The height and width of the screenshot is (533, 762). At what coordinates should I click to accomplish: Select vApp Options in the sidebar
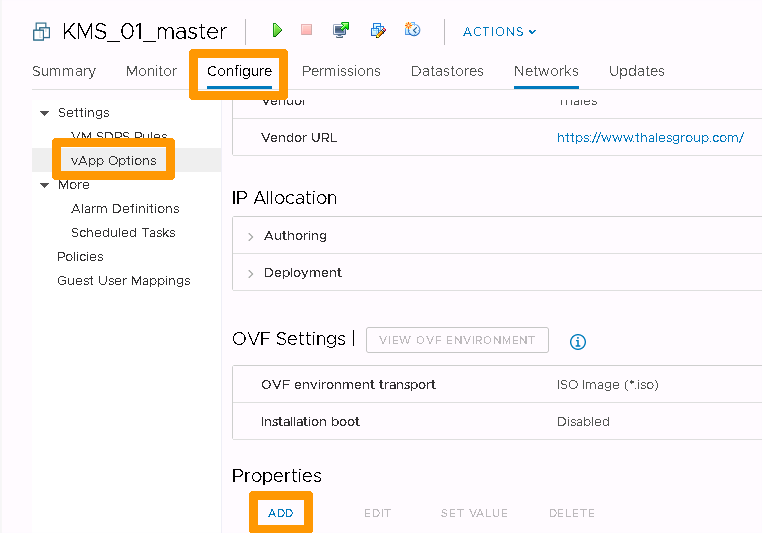click(x=114, y=160)
